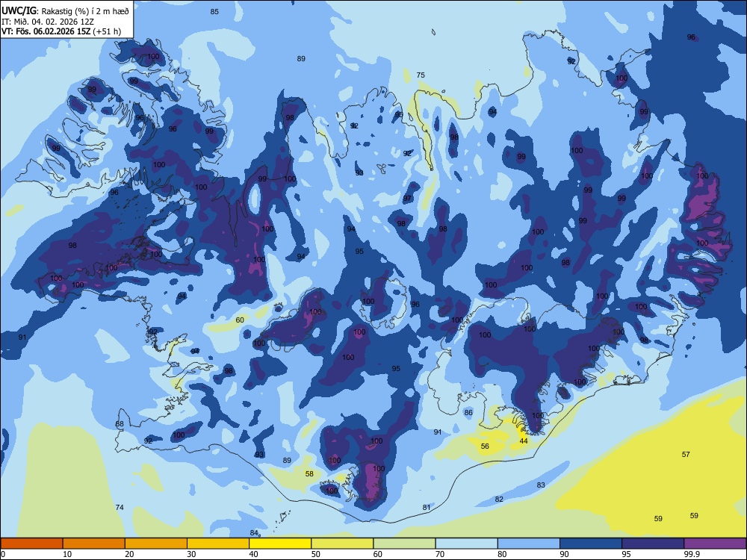Viewport: 747px width, 560px height.
Task: Click the orange 10–20 legend swatch
Action: coord(94,544)
